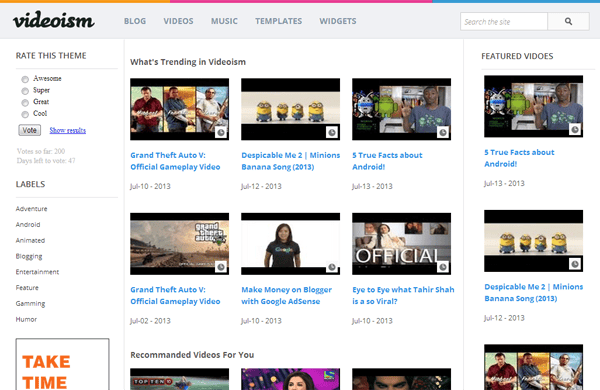Click clock icon on featured Android facts thumbnail
The width and height of the screenshot is (600, 390).
click(575, 129)
